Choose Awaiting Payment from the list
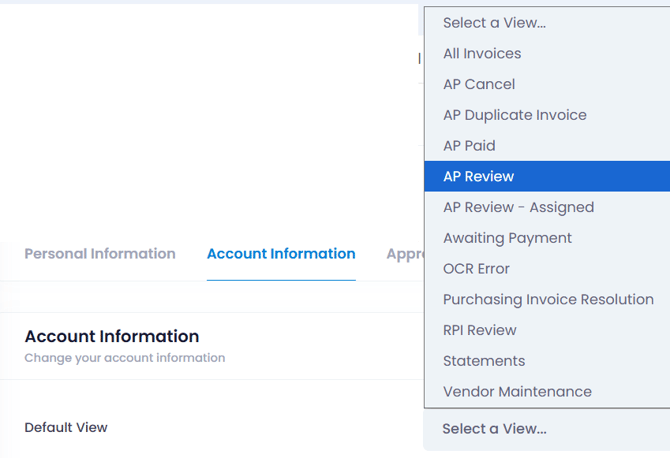The image size is (670, 458). [507, 238]
